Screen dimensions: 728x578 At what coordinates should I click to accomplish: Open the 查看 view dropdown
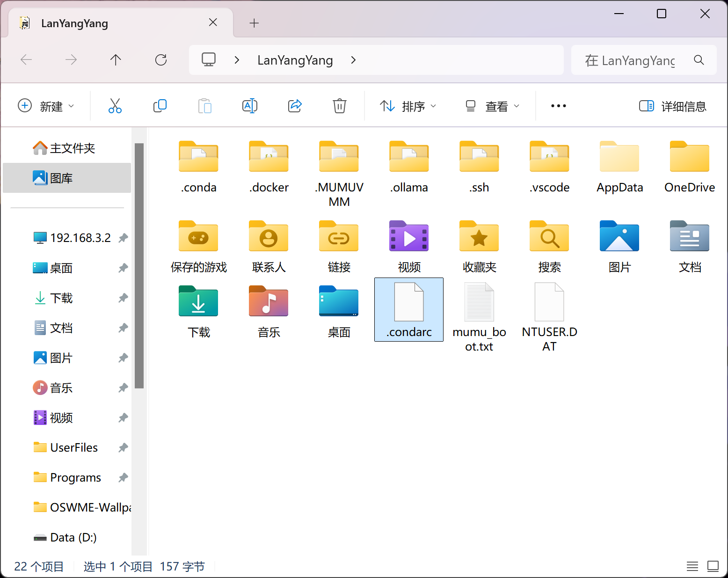[493, 106]
